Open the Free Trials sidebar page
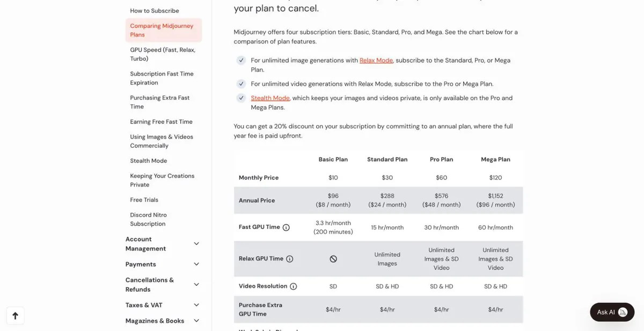644x331 pixels. tap(144, 200)
